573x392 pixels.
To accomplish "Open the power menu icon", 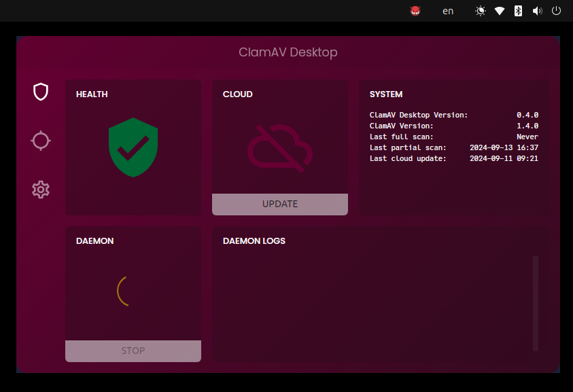I will pyautogui.click(x=556, y=11).
